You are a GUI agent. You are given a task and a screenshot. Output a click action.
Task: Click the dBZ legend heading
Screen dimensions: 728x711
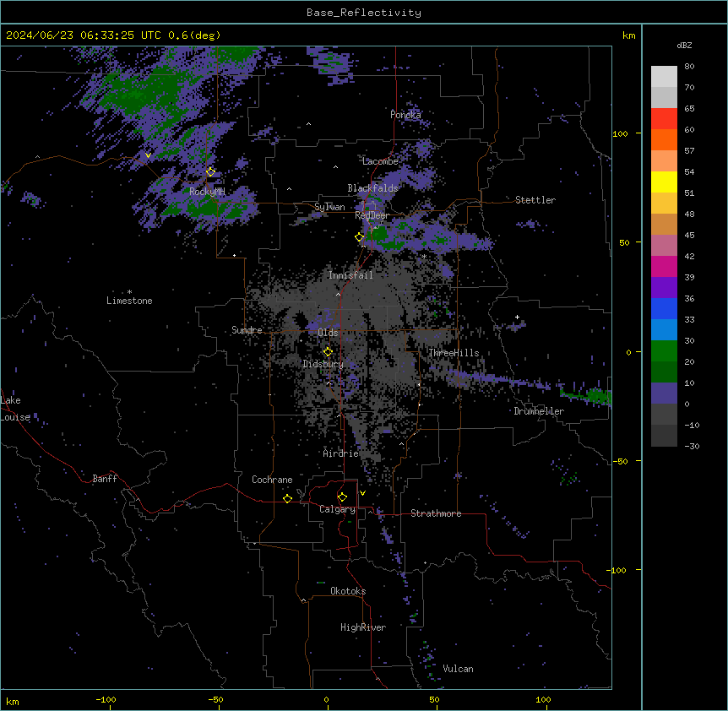tap(684, 46)
